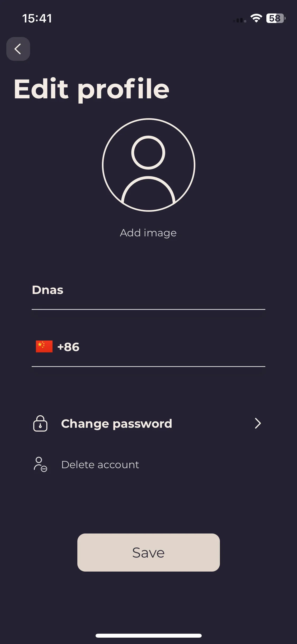Open the +86 country code selector
The width and height of the screenshot is (297, 644).
[x=58, y=347]
